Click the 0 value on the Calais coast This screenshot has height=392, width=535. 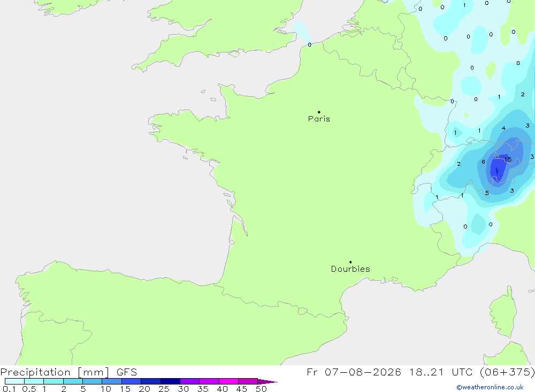pyautogui.click(x=309, y=45)
